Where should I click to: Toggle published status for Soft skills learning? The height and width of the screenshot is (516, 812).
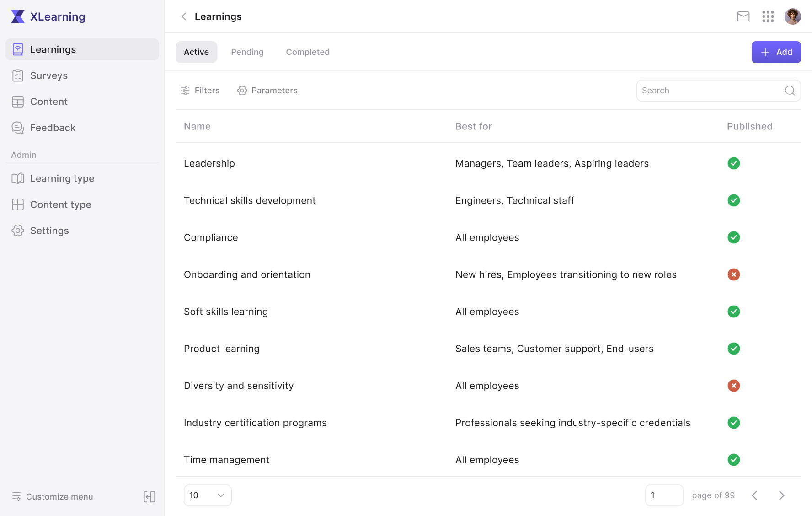(x=734, y=312)
